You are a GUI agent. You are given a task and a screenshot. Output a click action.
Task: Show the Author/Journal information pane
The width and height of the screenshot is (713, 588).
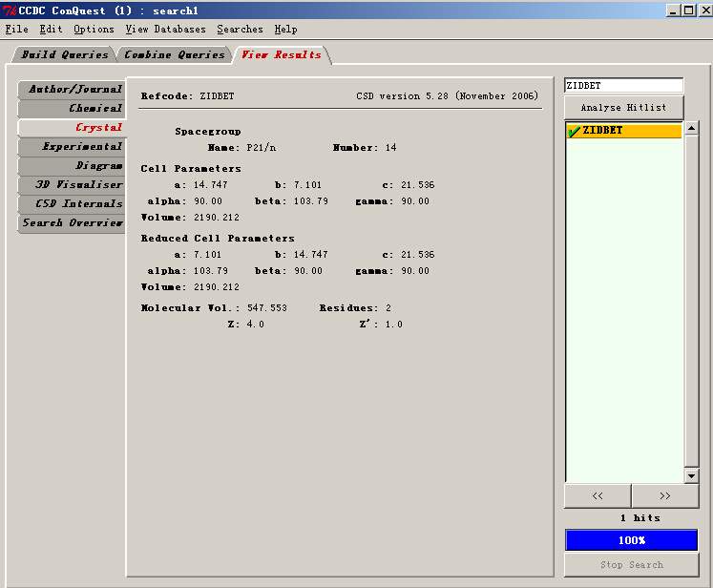[x=74, y=90]
